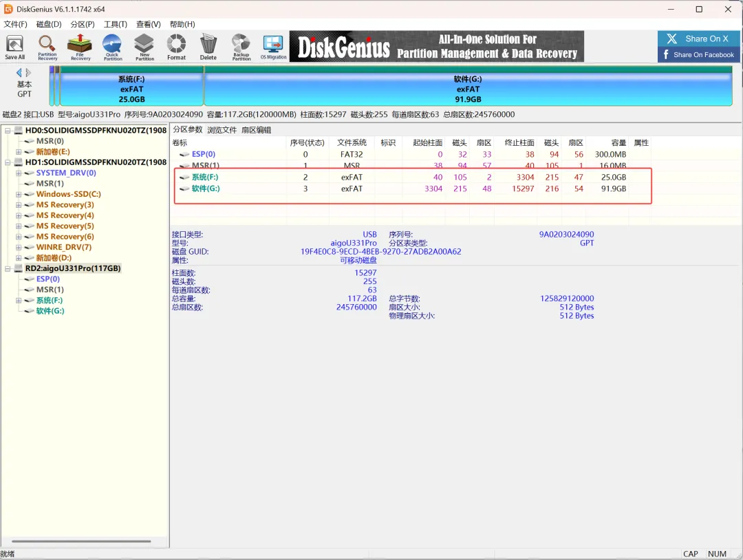Viewport: 743px width, 560px height.
Task: Click the Format toolbar icon
Action: point(176,47)
